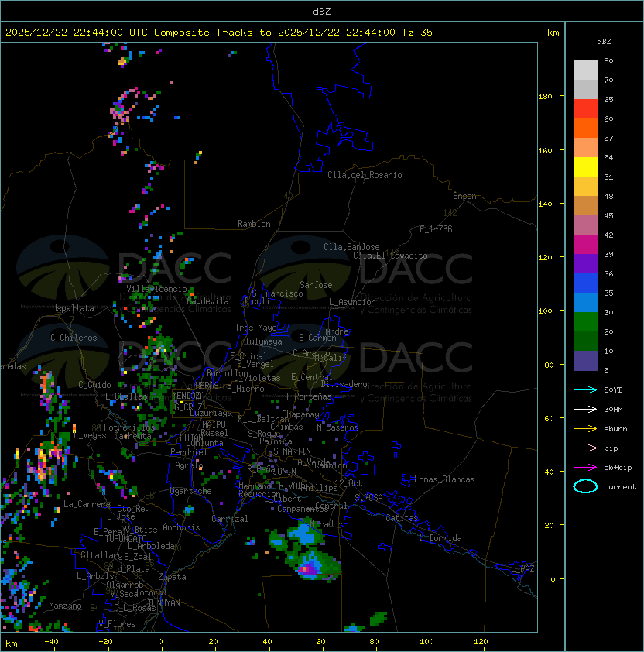Image resolution: width=644 pixels, height=652 pixels.
Task: Click the 'TUNUYAN' place label
Action: click(x=164, y=603)
